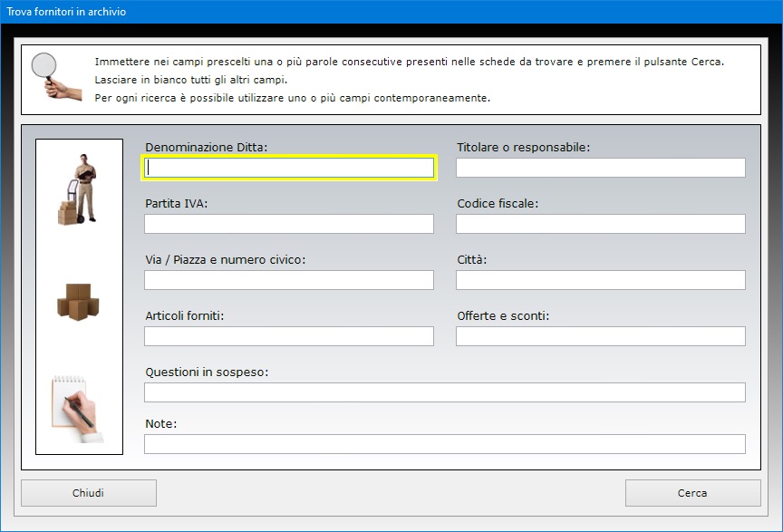The image size is (783, 532).
Task: Click the Titolare o responsabile label
Action: point(523,148)
